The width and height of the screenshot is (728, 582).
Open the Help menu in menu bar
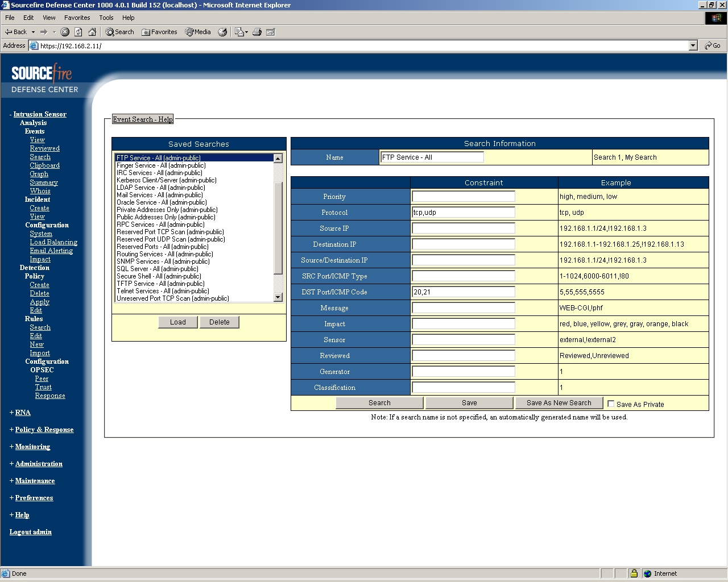(x=128, y=18)
